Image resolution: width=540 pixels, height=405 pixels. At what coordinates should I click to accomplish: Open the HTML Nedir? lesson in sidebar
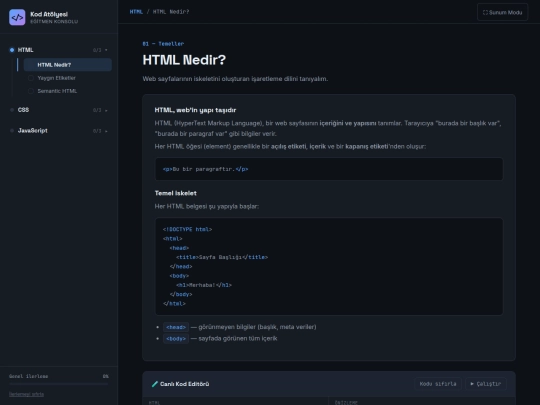pos(68,65)
